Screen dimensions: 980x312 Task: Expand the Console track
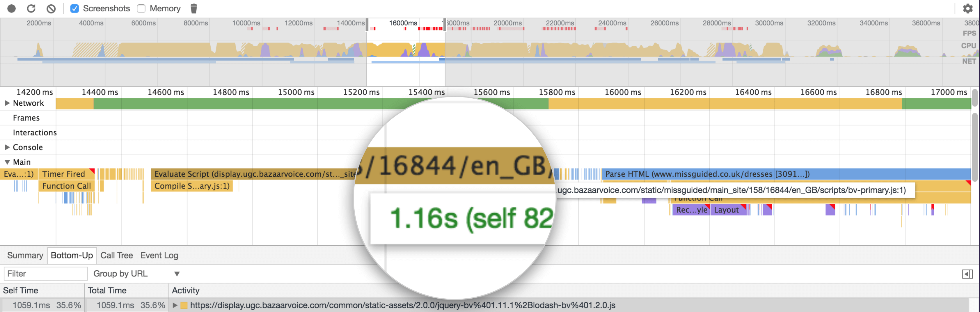pyautogui.click(x=7, y=147)
